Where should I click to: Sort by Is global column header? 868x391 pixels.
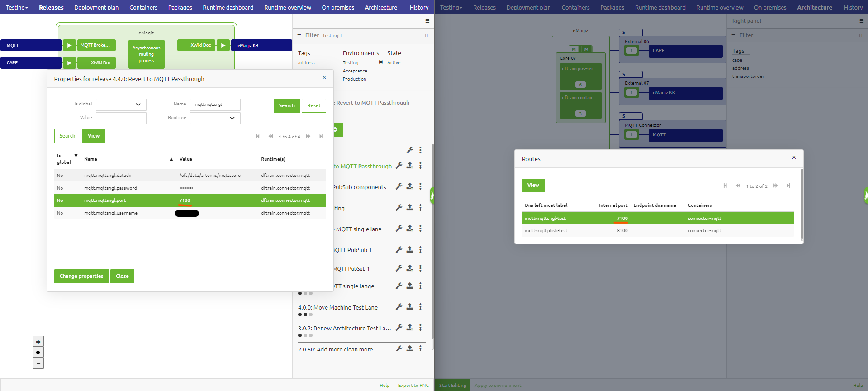67,159
